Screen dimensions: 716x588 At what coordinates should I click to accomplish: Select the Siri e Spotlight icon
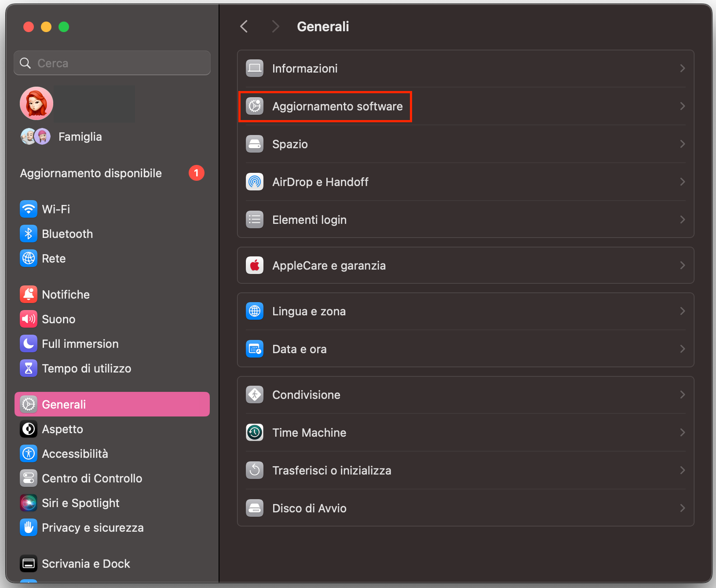click(x=28, y=503)
